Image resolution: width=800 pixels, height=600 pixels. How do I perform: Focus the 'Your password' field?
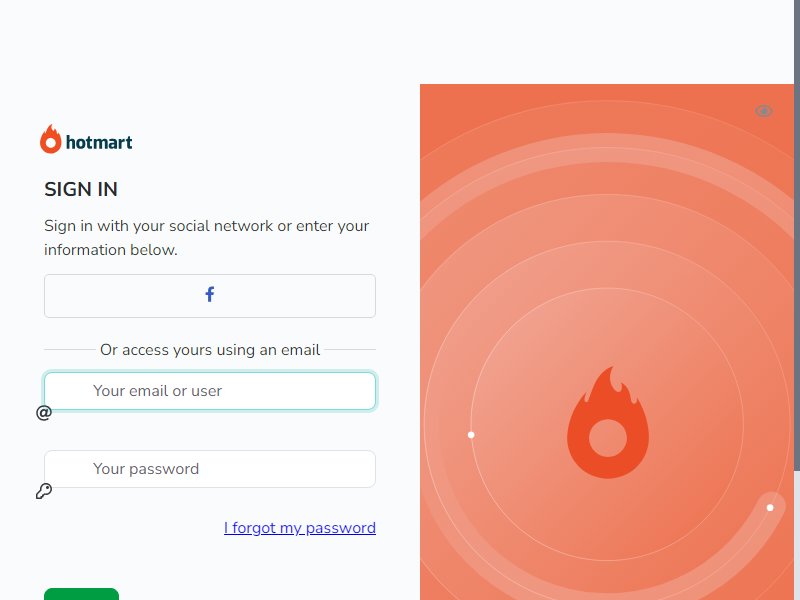(x=210, y=469)
